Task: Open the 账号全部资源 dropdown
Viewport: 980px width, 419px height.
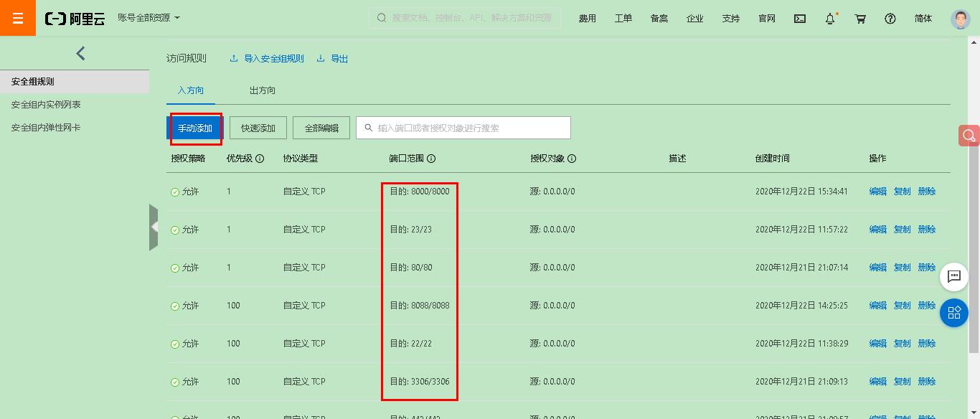Action: click(147, 18)
